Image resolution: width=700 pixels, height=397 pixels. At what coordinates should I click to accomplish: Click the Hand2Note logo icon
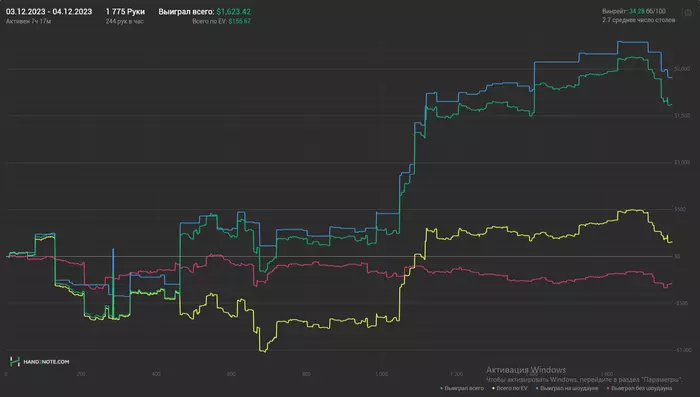[15, 361]
